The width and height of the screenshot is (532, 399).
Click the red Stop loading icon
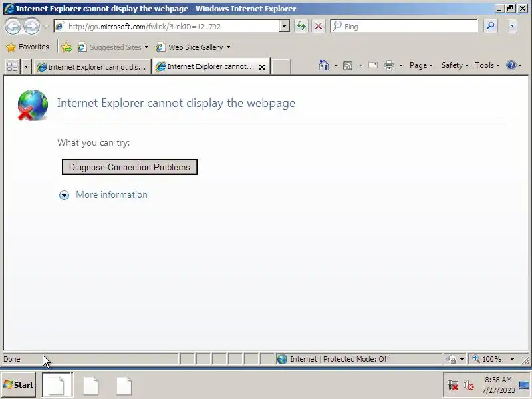pyautogui.click(x=319, y=26)
